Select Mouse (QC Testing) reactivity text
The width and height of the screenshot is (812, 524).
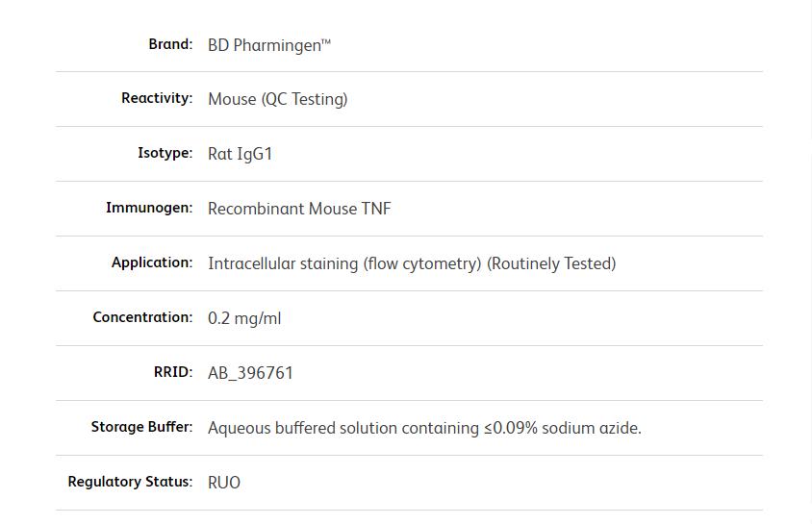tap(278, 99)
